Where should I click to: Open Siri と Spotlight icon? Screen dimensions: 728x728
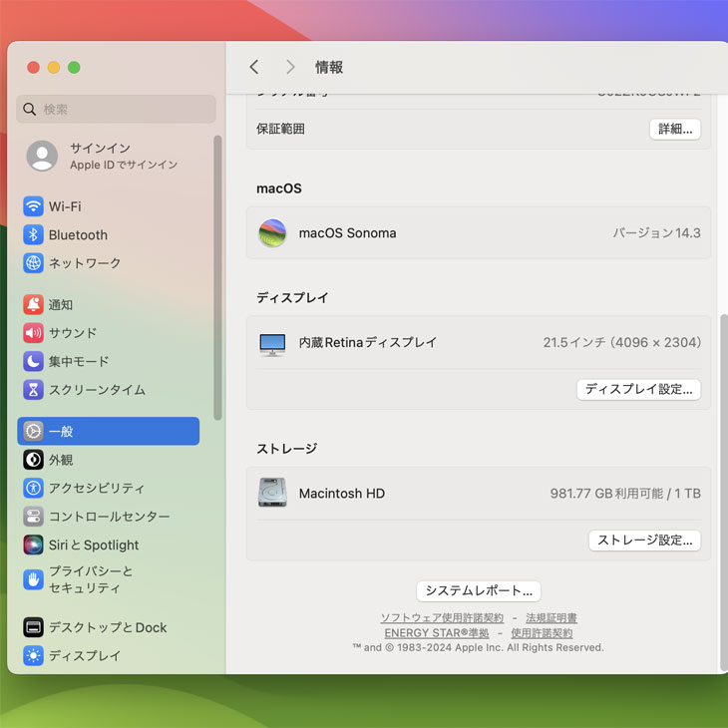point(34,546)
